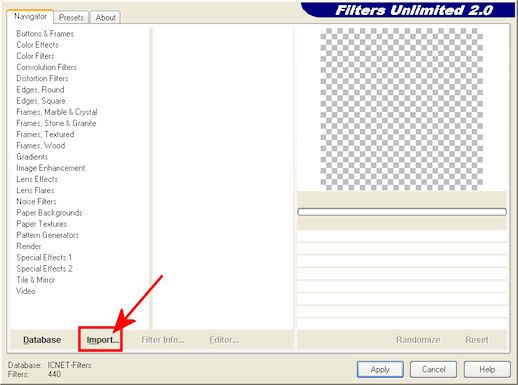The height and width of the screenshot is (385, 518).
Task: Click the Database button
Action: pos(42,340)
